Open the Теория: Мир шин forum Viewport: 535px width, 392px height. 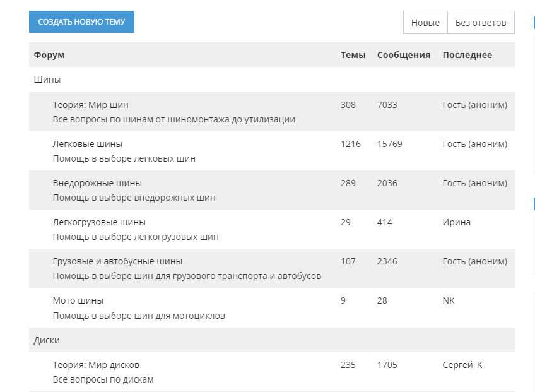[x=90, y=105]
